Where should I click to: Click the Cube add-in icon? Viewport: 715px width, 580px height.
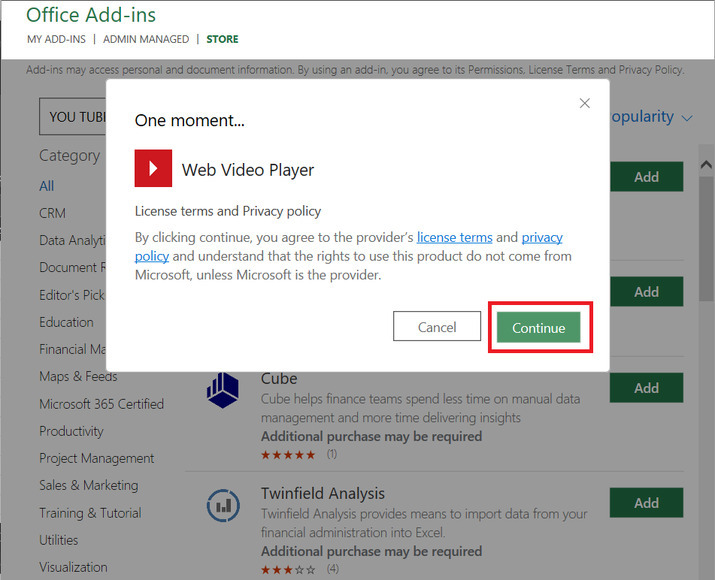[x=223, y=391]
